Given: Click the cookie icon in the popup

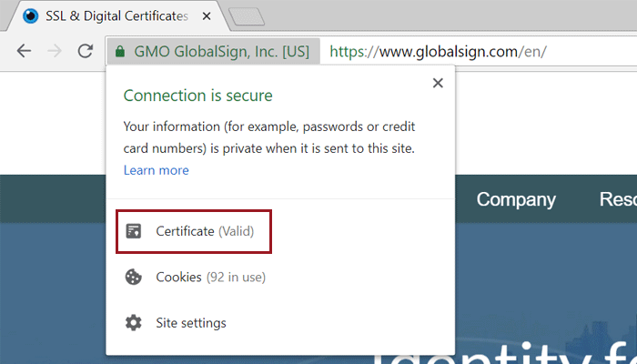Looking at the screenshot, I should (134, 277).
